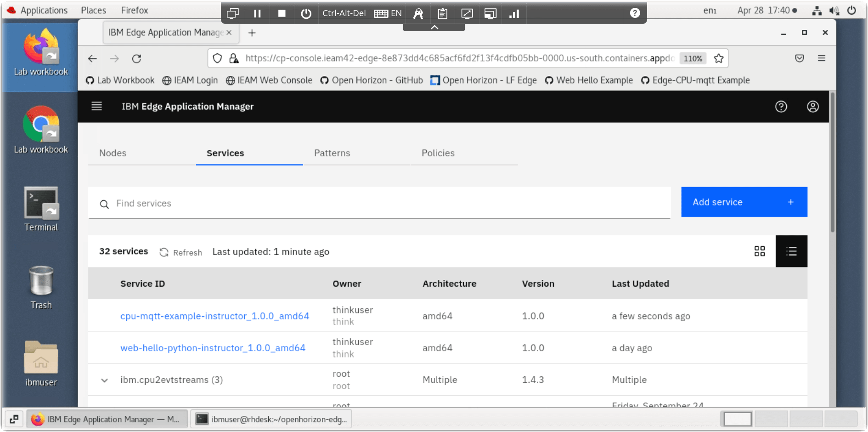Viewport: 868px width, 432px height.
Task: Click the signal bars icon in remote toolbar
Action: (514, 13)
